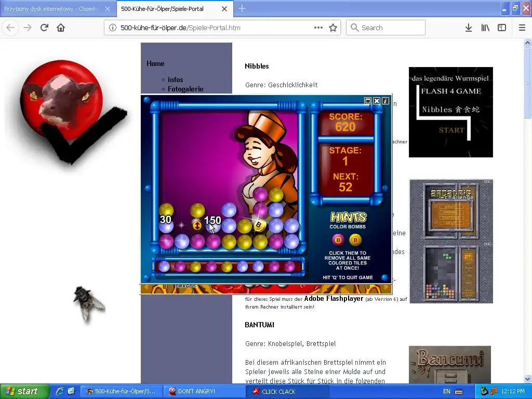
Task: Open the Windows start menu
Action: (x=24, y=391)
